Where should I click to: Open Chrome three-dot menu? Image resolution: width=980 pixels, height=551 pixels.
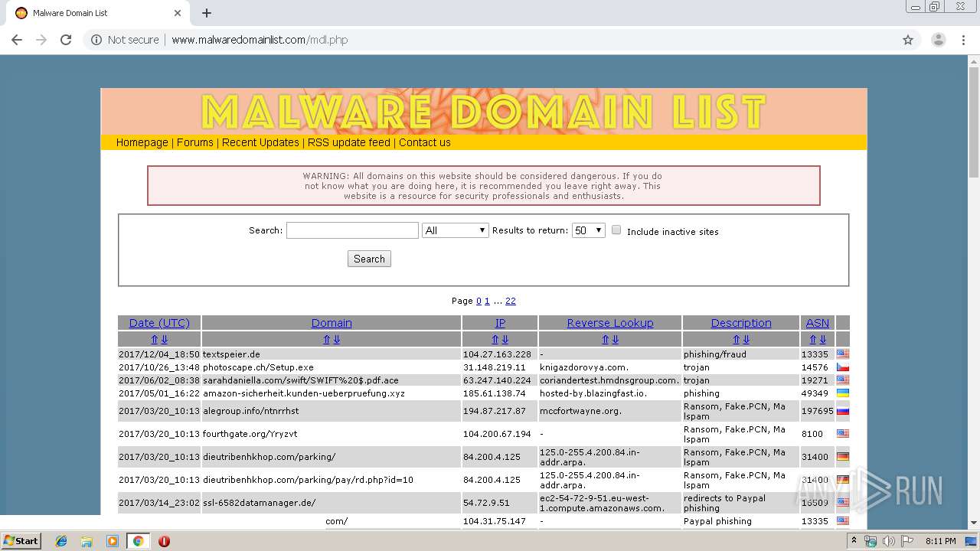[x=964, y=40]
